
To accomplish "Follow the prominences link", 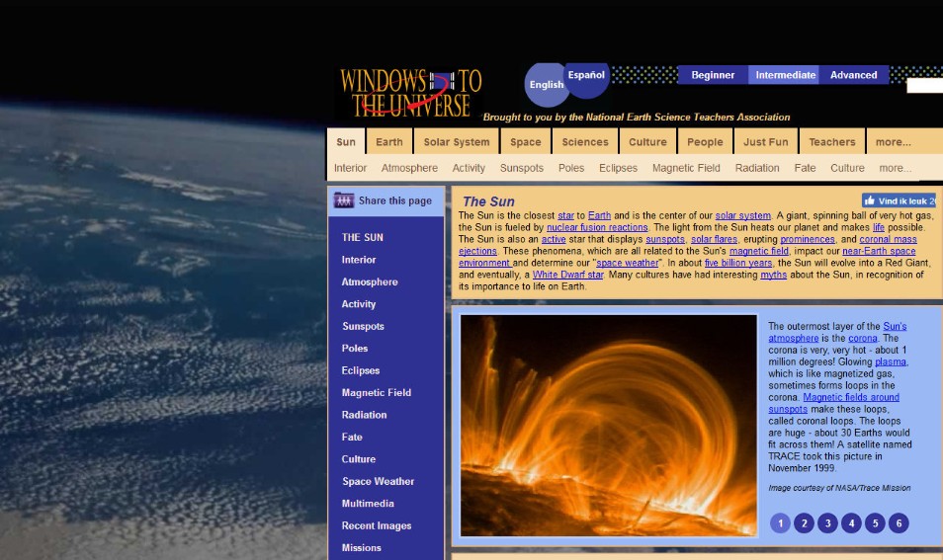I will tap(808, 239).
